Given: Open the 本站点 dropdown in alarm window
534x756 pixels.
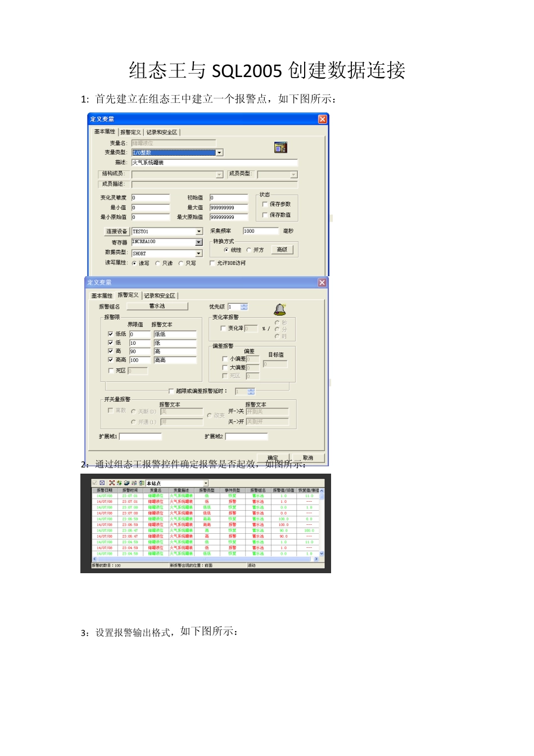Looking at the screenshot, I should point(206,483).
